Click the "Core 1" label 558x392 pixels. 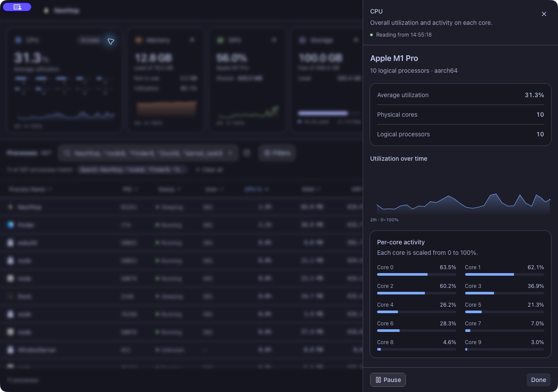click(x=473, y=267)
